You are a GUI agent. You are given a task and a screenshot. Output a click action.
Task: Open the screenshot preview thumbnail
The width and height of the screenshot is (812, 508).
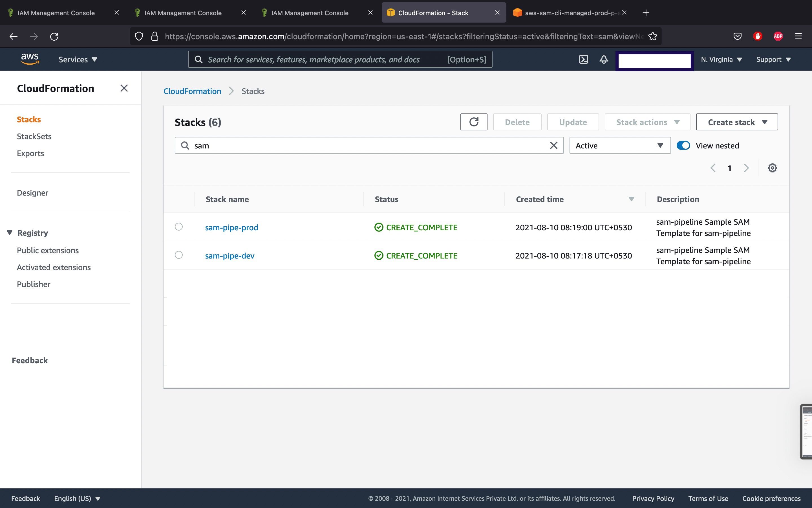click(x=806, y=432)
